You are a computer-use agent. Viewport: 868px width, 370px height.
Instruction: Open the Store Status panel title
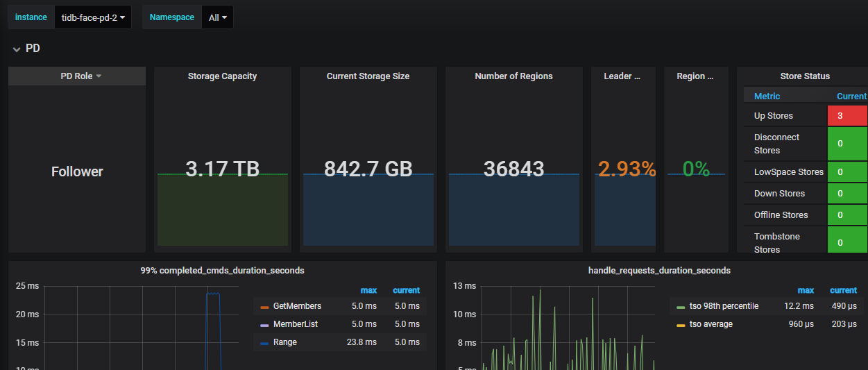[x=805, y=76]
